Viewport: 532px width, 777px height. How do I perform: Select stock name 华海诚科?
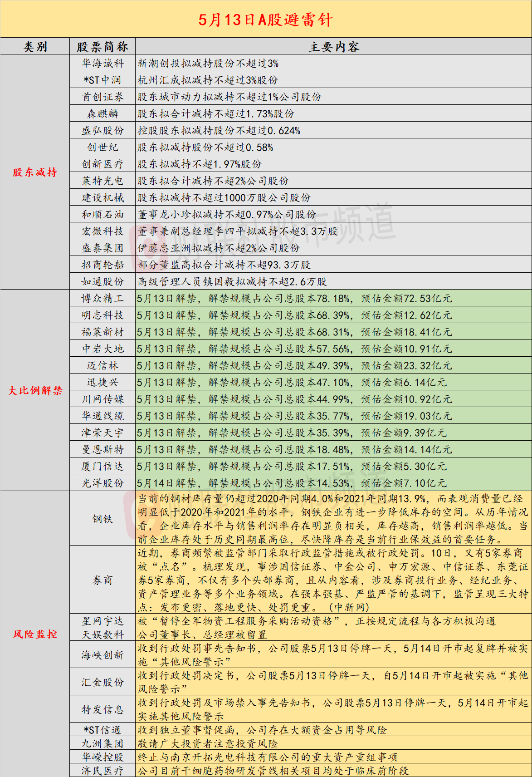point(102,63)
